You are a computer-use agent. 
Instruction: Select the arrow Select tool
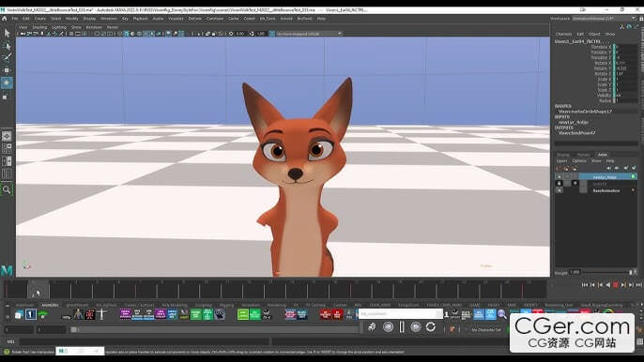[7, 33]
